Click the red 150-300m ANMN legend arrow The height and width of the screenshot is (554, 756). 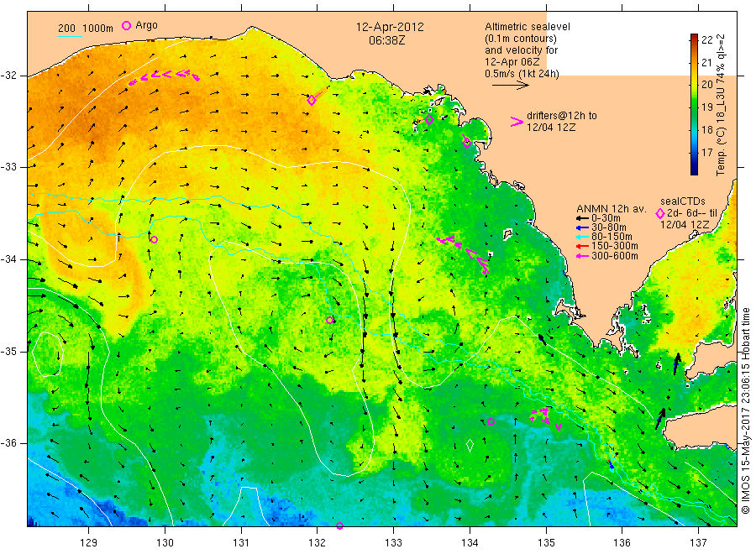582,247
